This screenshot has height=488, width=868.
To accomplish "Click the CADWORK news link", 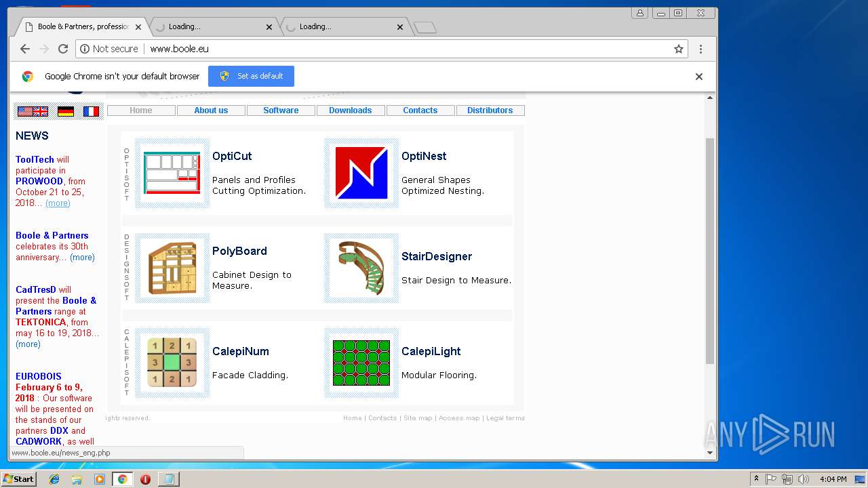I will click(x=39, y=441).
